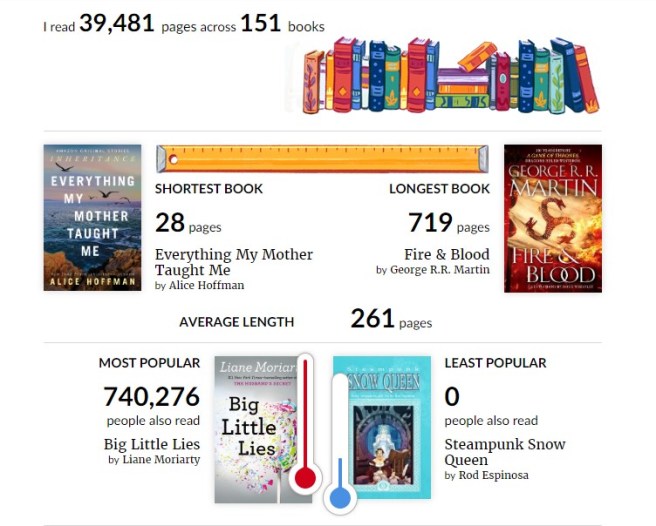The height and width of the screenshot is (526, 656).
Task: Click the 151 books total
Action: click(260, 24)
